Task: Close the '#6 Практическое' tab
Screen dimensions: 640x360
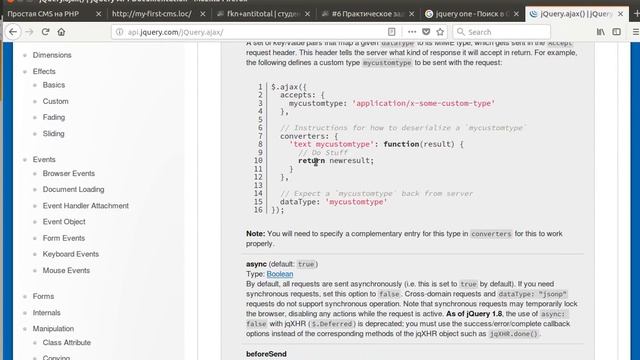Action: click(411, 14)
